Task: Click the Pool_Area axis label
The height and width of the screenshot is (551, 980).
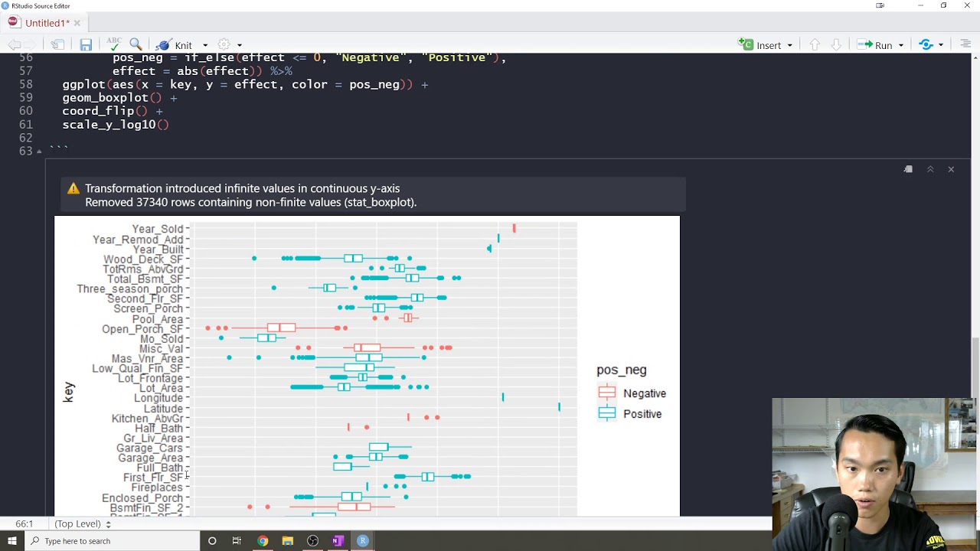Action: point(157,319)
